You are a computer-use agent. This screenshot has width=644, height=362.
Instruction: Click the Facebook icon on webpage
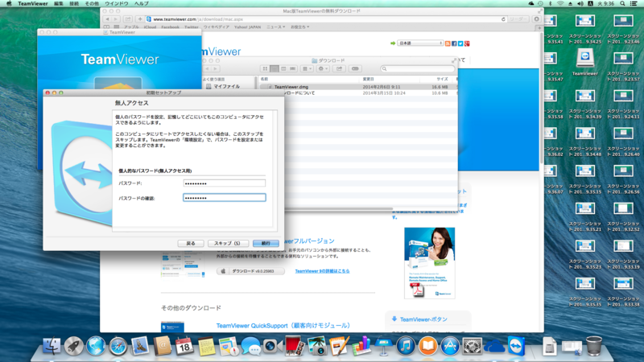[x=454, y=43]
